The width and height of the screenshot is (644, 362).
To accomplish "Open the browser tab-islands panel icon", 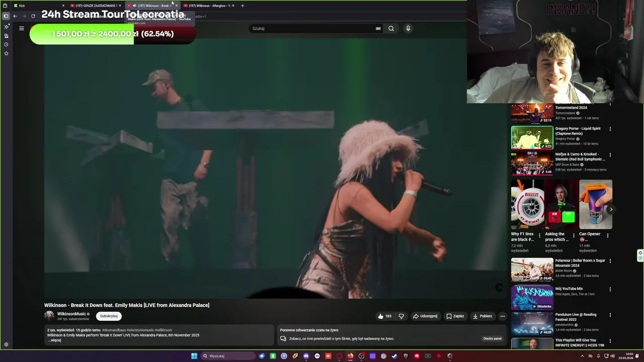I will pyautogui.click(x=5, y=6).
